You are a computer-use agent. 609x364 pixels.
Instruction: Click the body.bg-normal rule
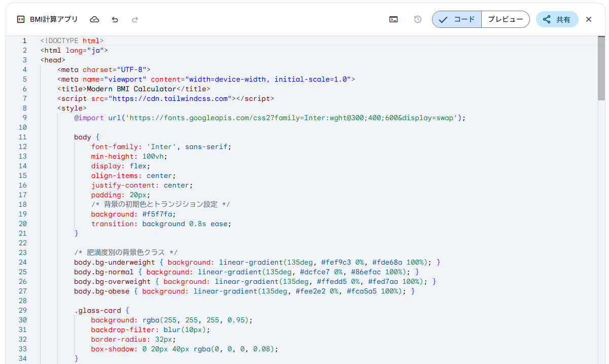(x=246, y=272)
